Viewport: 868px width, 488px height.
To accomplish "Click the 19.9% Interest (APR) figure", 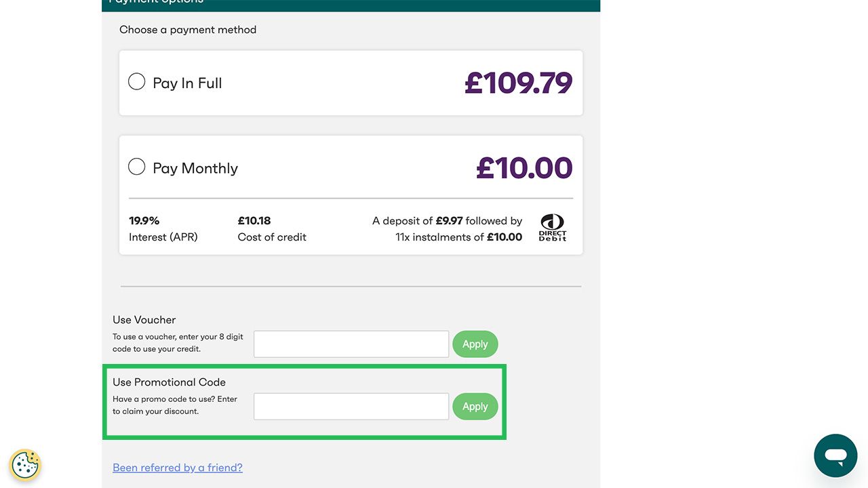I will point(144,221).
